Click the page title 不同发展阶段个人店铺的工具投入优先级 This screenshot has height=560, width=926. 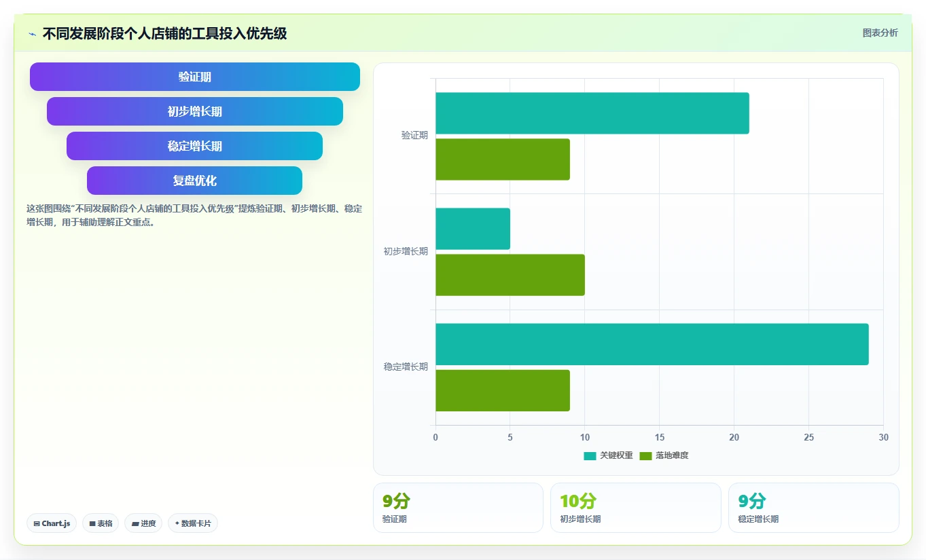pyautogui.click(x=164, y=34)
